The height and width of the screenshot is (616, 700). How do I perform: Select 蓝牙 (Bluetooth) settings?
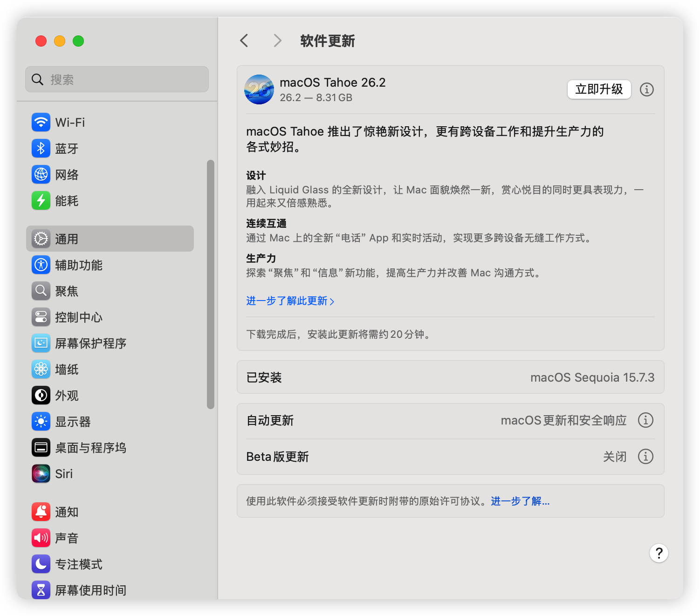coord(67,148)
